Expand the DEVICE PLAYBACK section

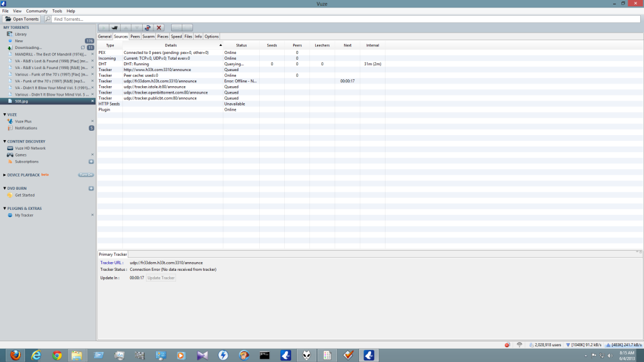(4, 175)
